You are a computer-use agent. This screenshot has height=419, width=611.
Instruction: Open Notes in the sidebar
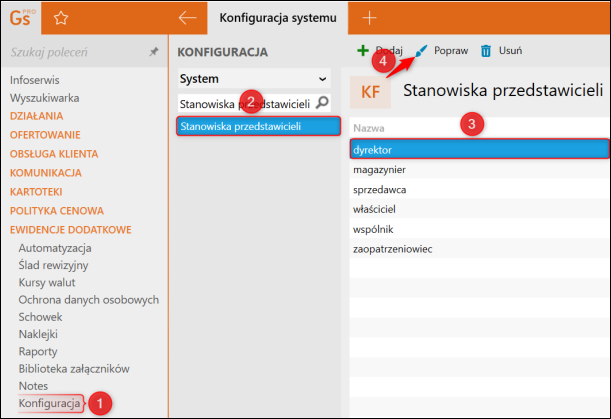pos(33,386)
